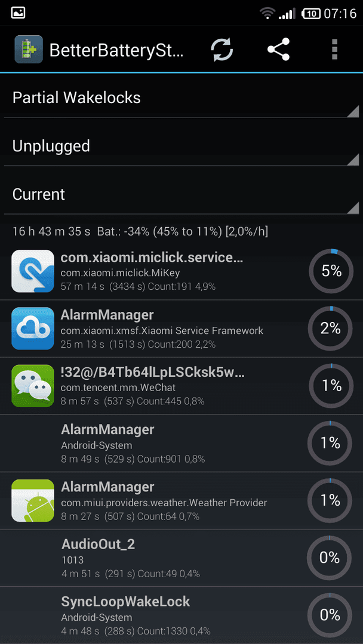
Task: Tap the BetterBatteryStats title text
Action: [x=116, y=50]
